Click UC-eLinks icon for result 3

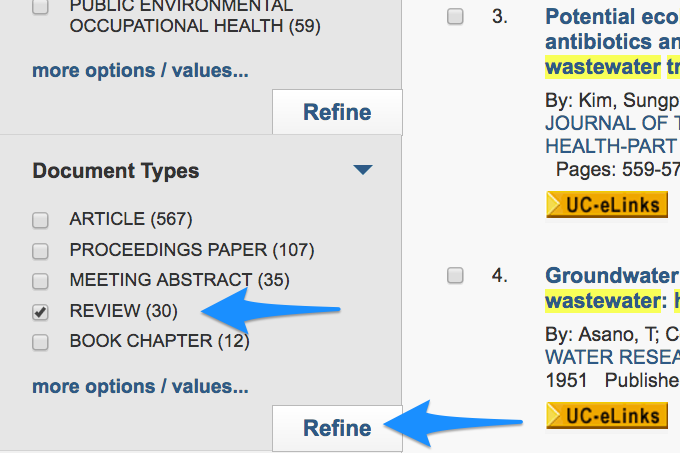tap(607, 204)
